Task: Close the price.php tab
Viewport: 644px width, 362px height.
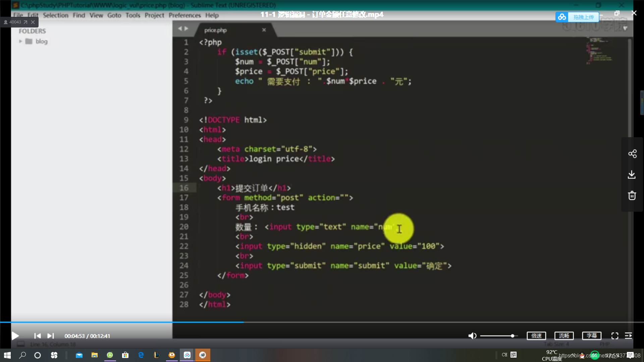Action: click(264, 30)
